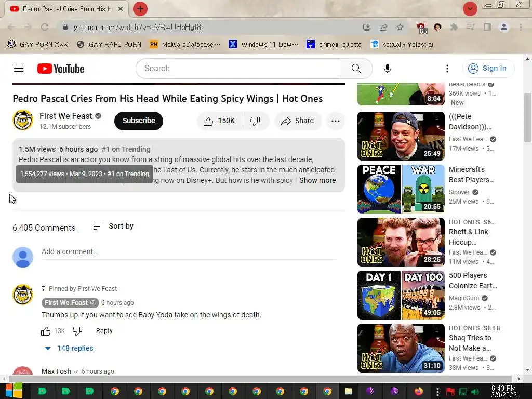Click the magnifier search button
Image resolution: width=532 pixels, height=399 pixels.
[356, 69]
